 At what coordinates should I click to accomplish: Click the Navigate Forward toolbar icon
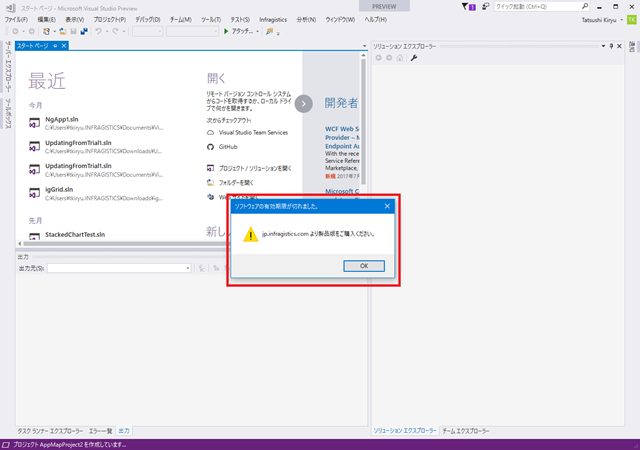pyautogui.click(x=31, y=31)
